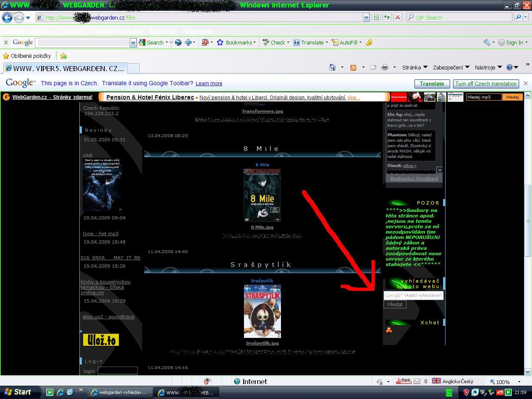Click the Google Toolbar globe news icon
Image resolution: width=532 pixels, height=399 pixels.
pos(178,42)
